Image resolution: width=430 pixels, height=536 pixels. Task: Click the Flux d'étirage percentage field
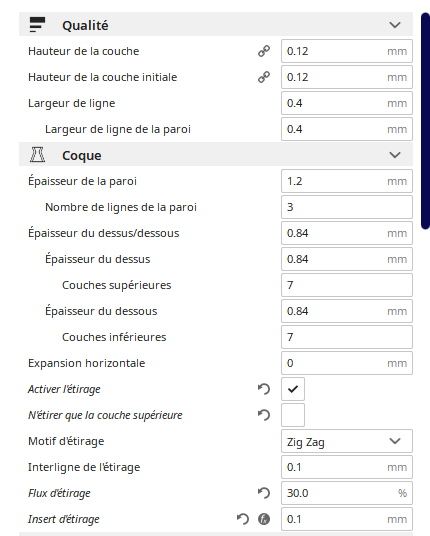pyautogui.click(x=347, y=493)
